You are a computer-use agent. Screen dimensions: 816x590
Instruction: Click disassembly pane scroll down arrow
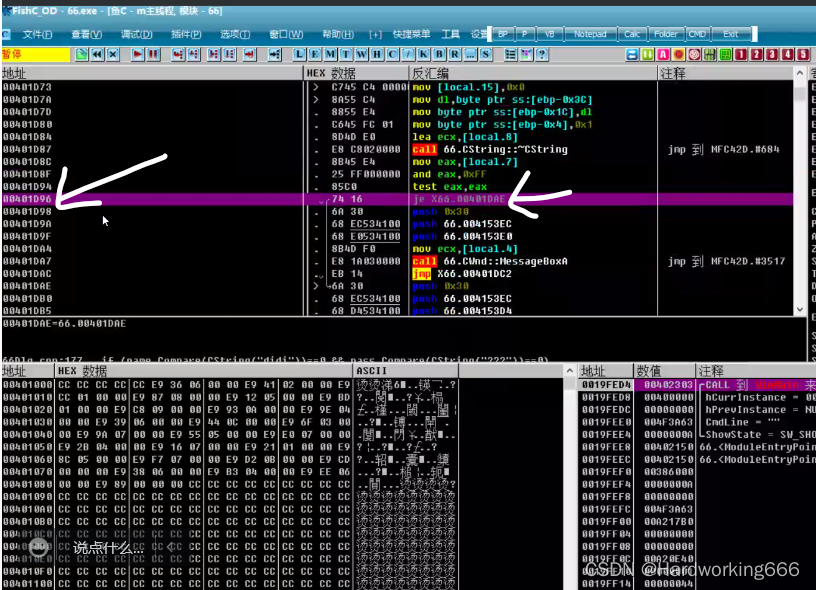pyautogui.click(x=800, y=309)
